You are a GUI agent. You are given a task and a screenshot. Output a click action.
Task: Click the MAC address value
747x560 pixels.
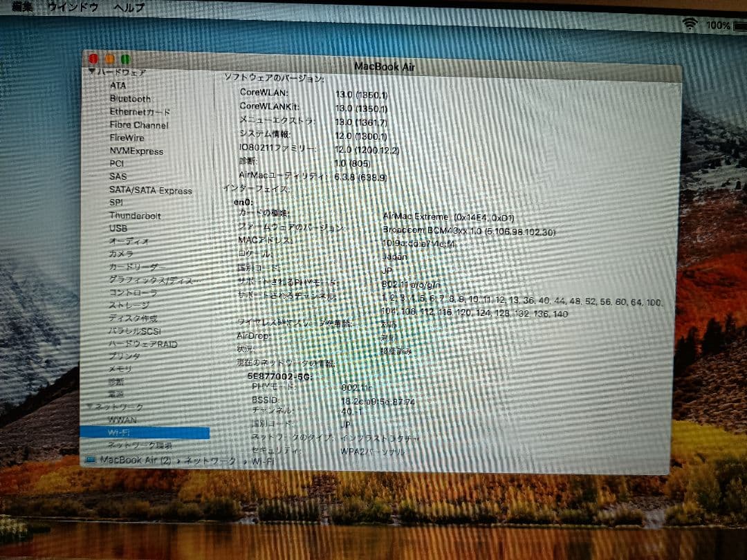point(418,244)
